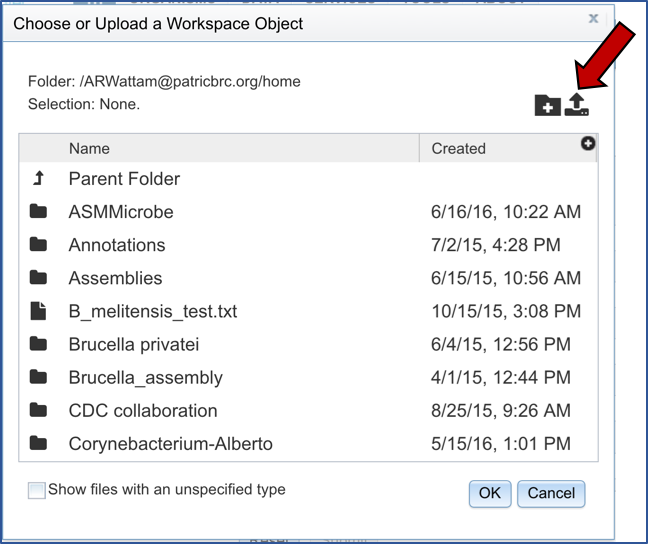The width and height of the screenshot is (648, 544).
Task: Click the ASMMicrobe folder icon
Action: (39, 211)
